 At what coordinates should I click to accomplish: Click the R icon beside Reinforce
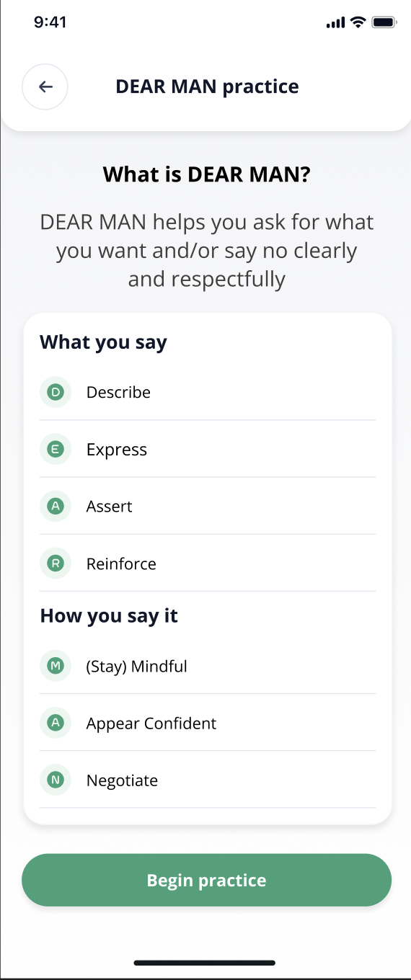56,563
